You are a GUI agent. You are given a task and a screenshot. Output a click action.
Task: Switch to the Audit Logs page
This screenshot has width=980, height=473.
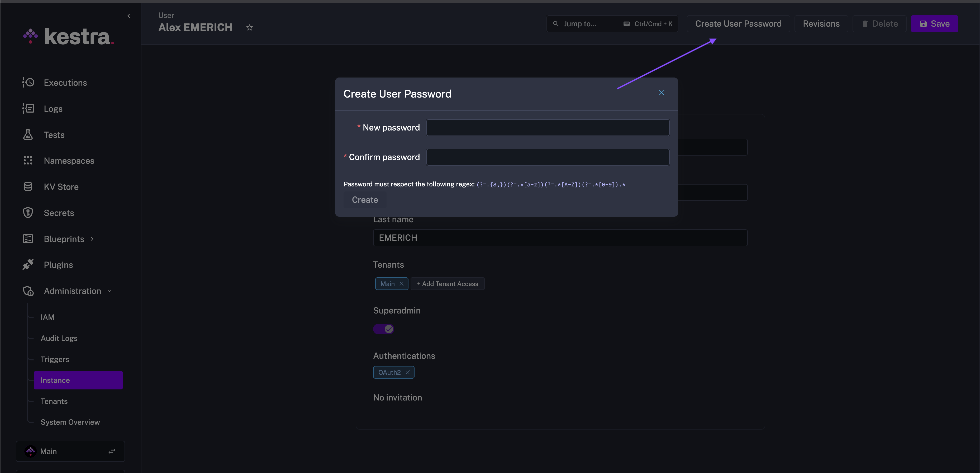coord(59,338)
